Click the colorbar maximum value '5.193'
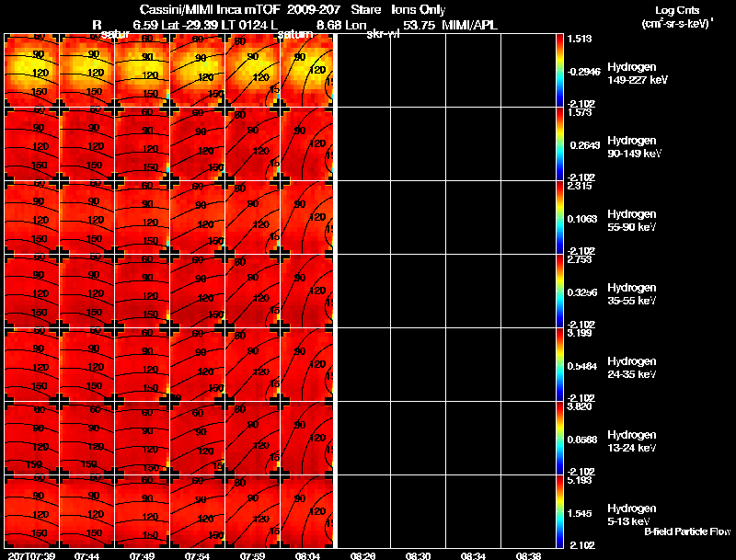 580,480
